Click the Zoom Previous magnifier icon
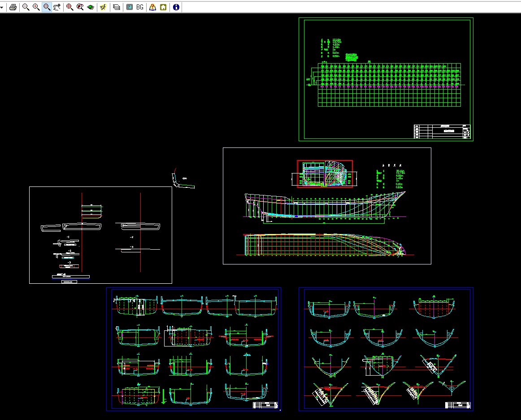This screenshot has height=420, width=521. coord(80,7)
